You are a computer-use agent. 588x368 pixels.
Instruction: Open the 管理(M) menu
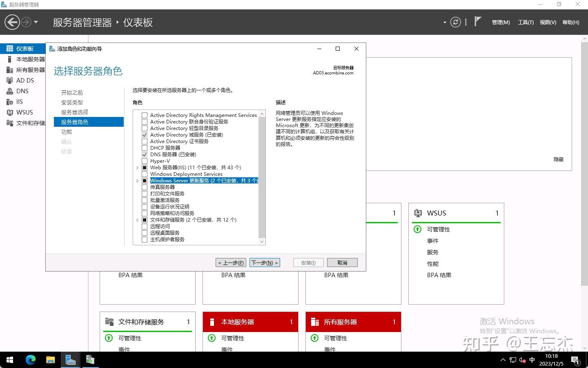click(x=501, y=22)
